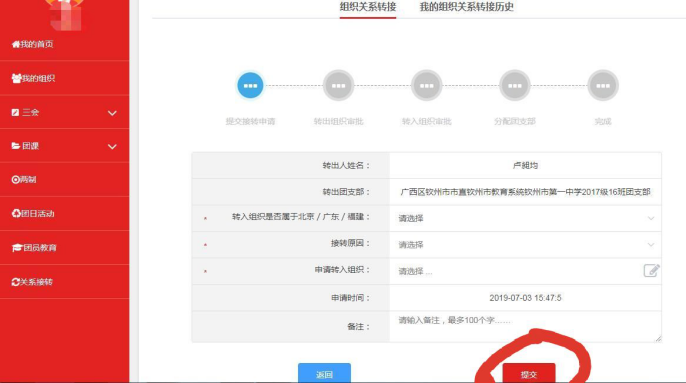Click the 申请时间 value 2019-07-03
The width and height of the screenshot is (686, 383).
tap(525, 298)
